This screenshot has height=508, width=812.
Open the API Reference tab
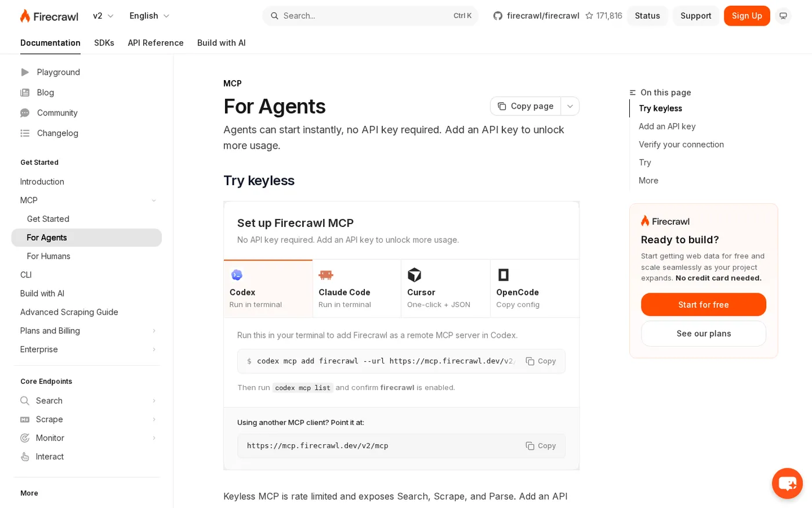pyautogui.click(x=155, y=43)
